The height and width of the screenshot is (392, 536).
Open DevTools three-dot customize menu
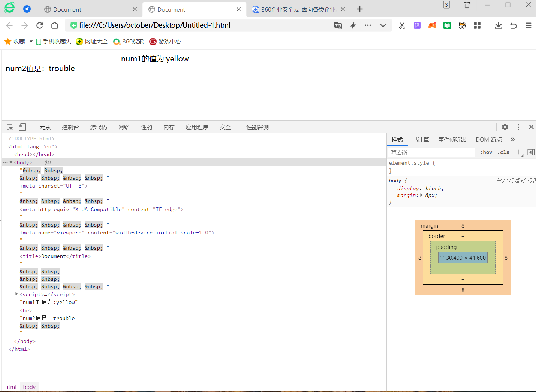click(x=518, y=127)
